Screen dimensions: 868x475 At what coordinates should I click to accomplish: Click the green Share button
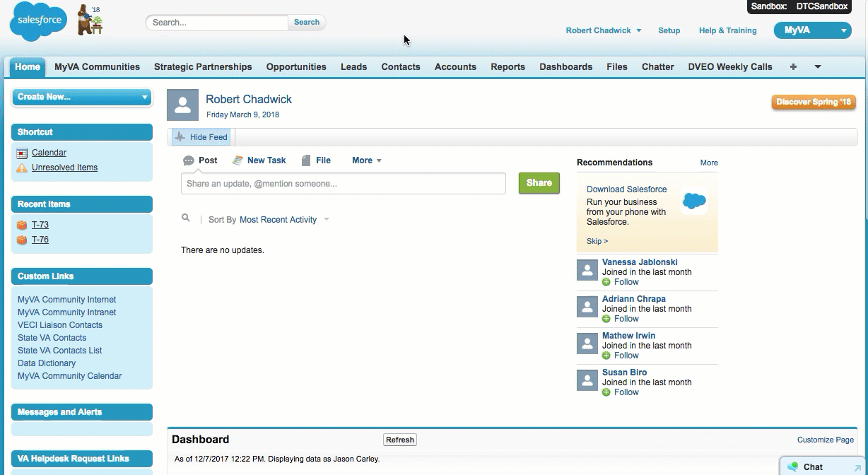click(x=539, y=183)
